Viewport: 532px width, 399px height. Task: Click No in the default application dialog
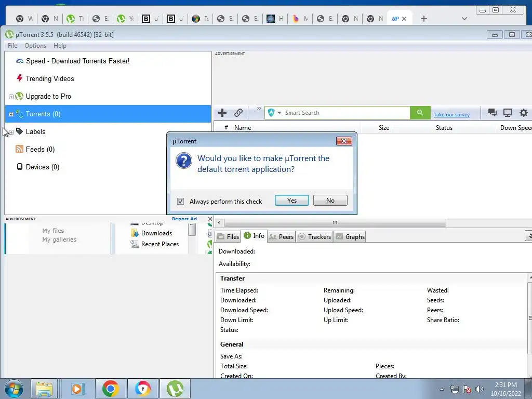[x=330, y=200]
